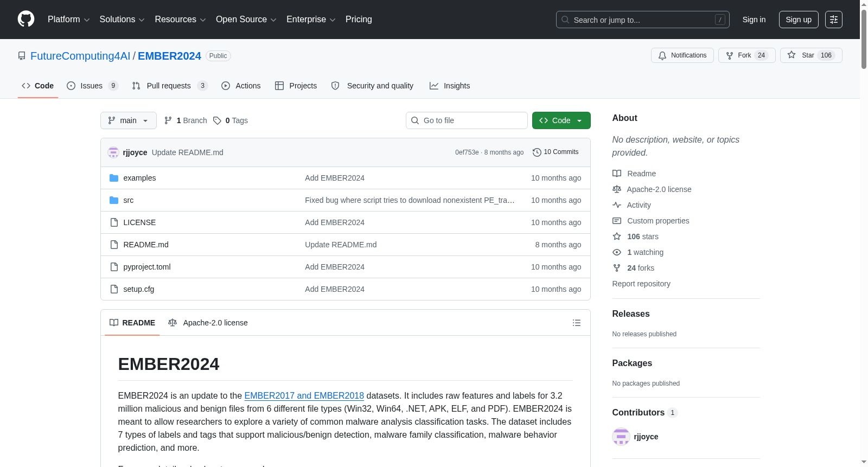Click the Go to file search box

(467, 120)
